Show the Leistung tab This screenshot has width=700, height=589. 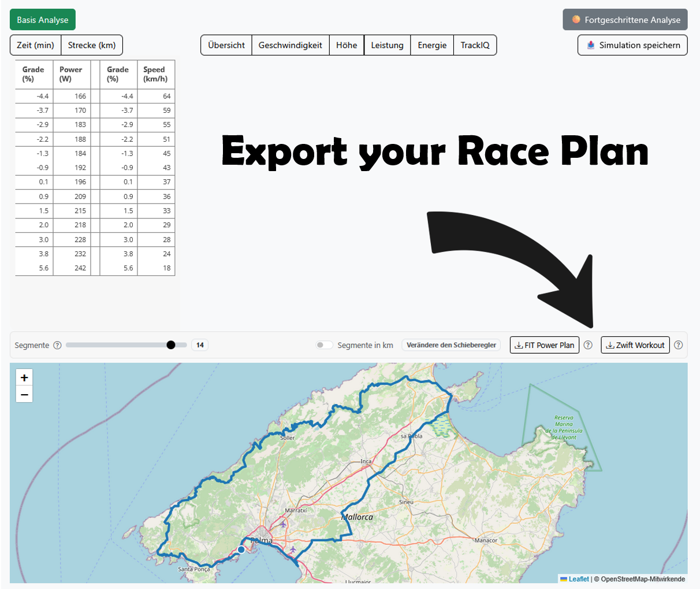[387, 45]
